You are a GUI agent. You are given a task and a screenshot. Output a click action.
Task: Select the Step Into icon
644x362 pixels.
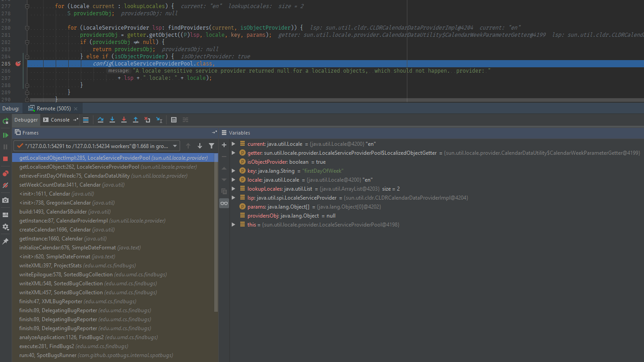click(x=112, y=120)
